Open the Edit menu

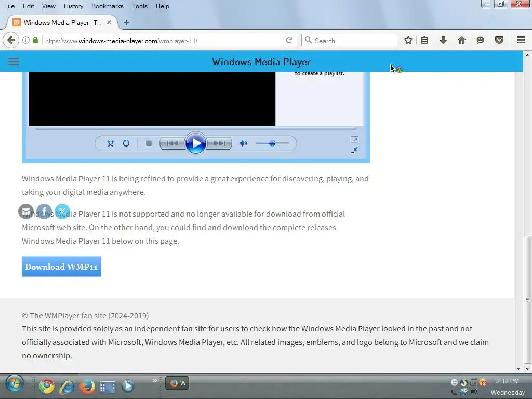coord(28,6)
